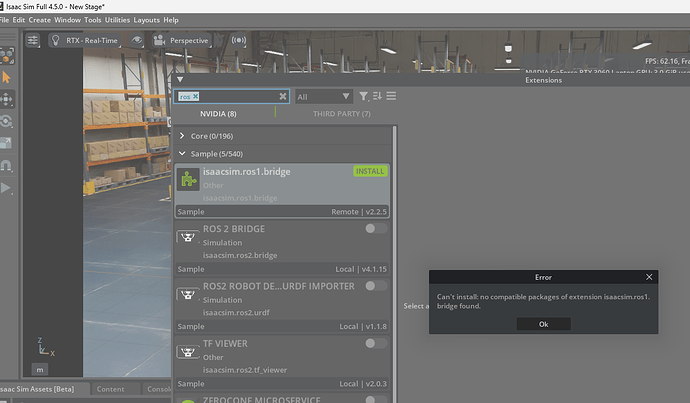This screenshot has width=690, height=403.
Task: Click Ok in the Error dialog
Action: [x=543, y=324]
